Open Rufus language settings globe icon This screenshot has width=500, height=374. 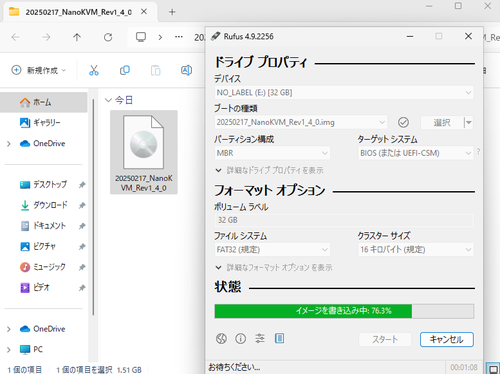(x=221, y=339)
